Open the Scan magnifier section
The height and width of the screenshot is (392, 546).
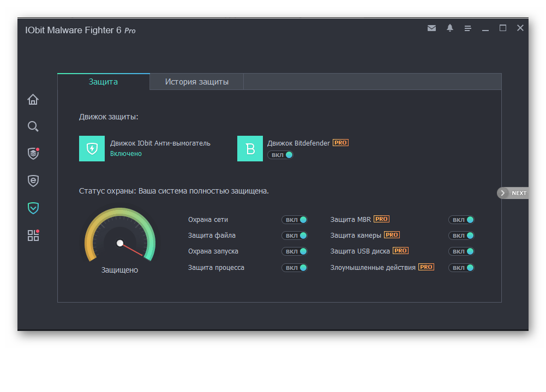(x=33, y=126)
